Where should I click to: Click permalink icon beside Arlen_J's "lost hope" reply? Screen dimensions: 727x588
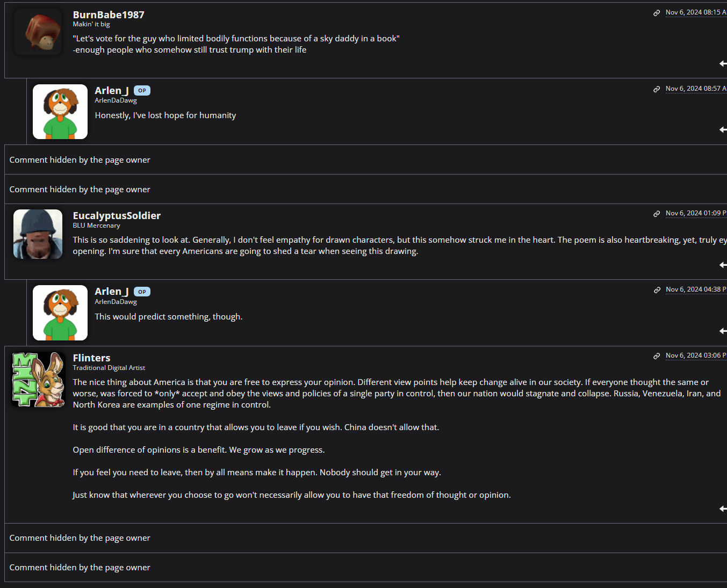(657, 89)
